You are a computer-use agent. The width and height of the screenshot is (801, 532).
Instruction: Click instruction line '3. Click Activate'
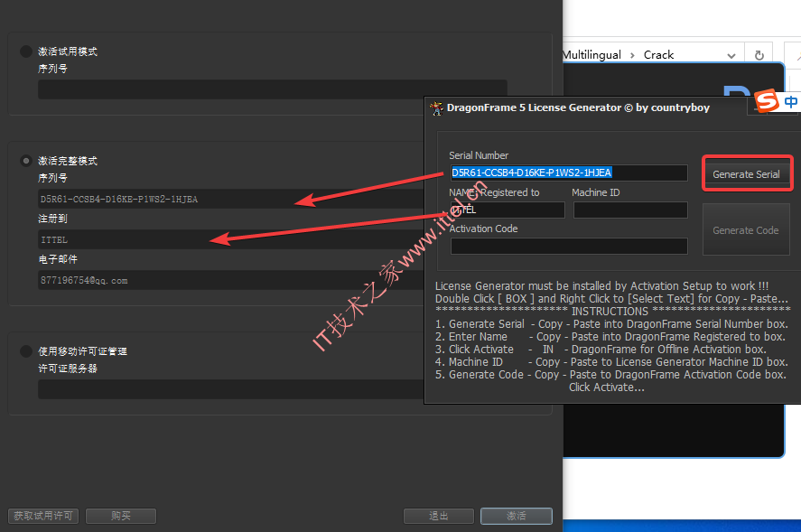[601, 350]
